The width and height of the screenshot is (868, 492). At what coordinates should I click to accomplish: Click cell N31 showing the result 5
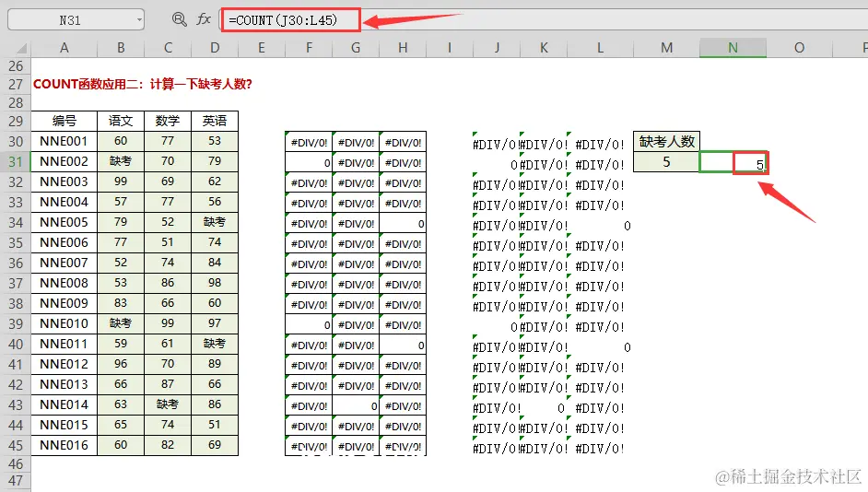(733, 163)
